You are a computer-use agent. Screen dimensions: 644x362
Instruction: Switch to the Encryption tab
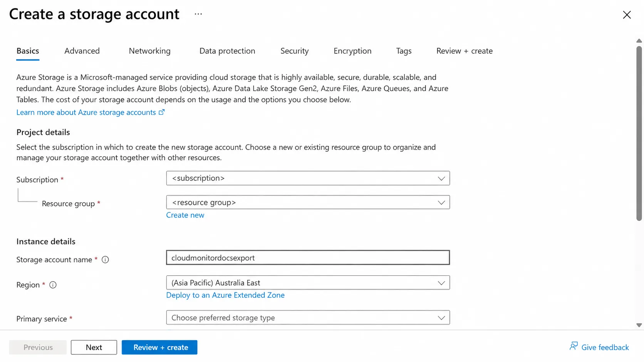pos(352,51)
